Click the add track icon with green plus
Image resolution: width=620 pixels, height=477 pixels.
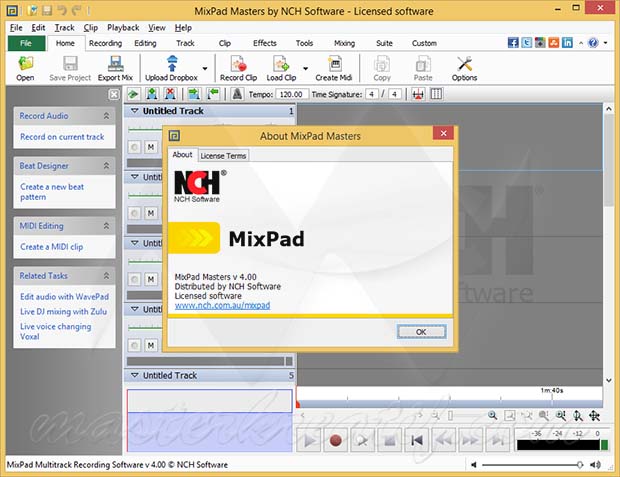152,94
